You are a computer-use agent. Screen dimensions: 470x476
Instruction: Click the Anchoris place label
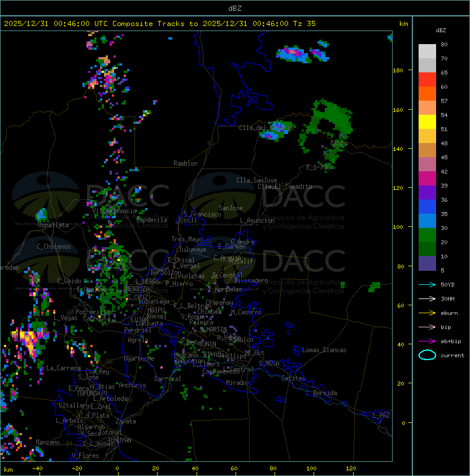click(x=132, y=385)
